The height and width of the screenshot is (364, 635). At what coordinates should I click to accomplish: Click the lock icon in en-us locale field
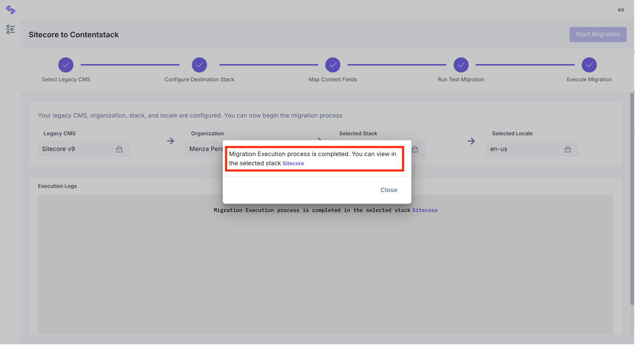567,149
